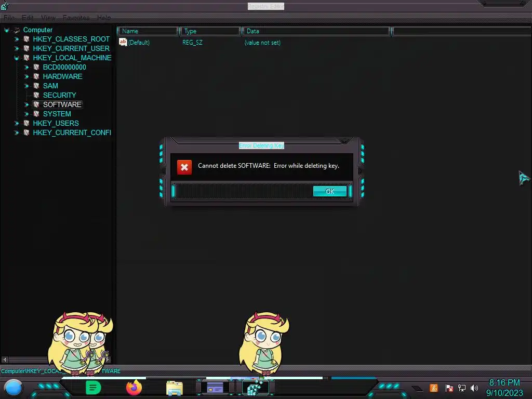Select the SOFTWARE key label
The width and height of the screenshot is (532, 399).
click(62, 104)
